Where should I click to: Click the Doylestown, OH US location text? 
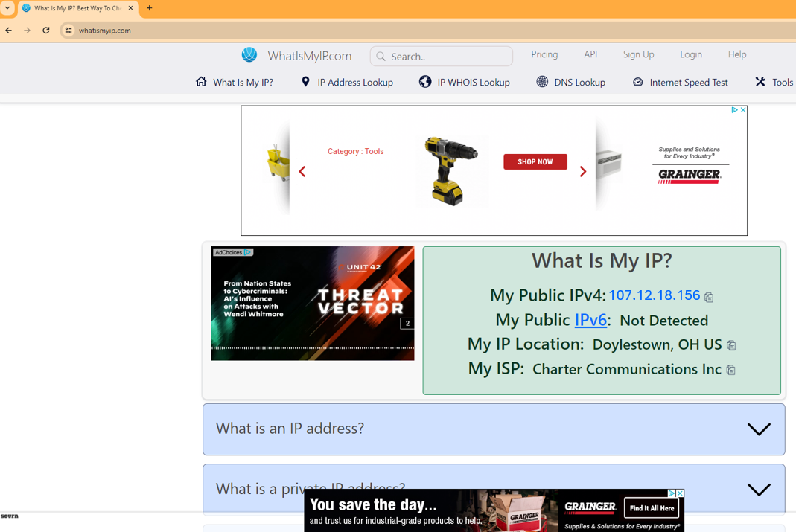tap(657, 344)
